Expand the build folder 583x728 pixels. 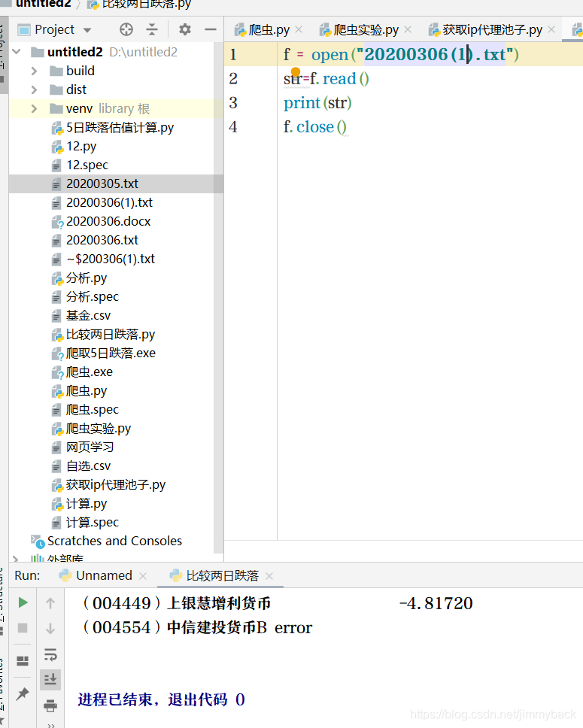pos(34,71)
